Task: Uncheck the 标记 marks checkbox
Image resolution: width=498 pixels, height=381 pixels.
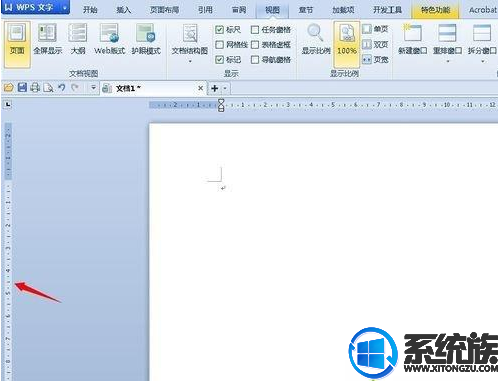Action: [219, 60]
